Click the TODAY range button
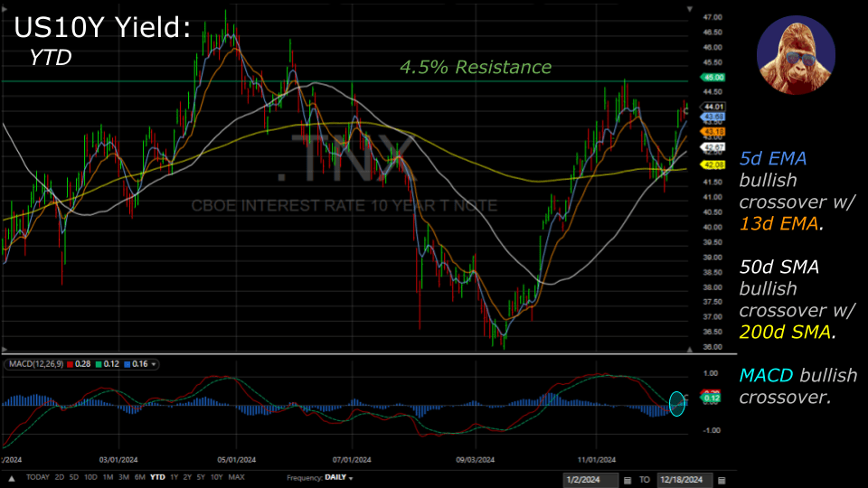The width and height of the screenshot is (868, 488). click(x=38, y=477)
